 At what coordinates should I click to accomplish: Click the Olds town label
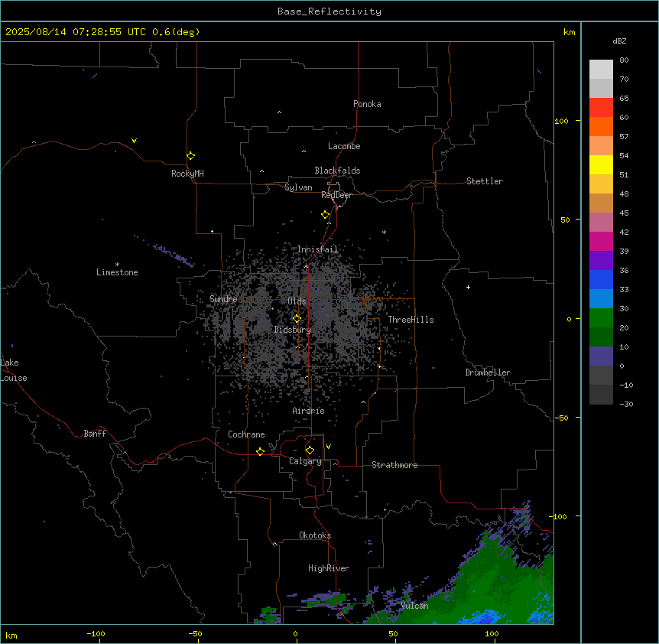tap(297, 301)
